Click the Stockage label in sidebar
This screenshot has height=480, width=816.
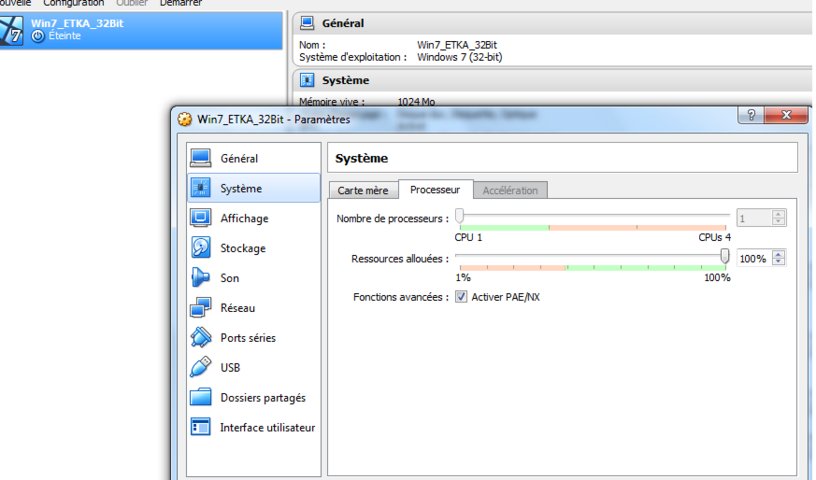tap(243, 248)
